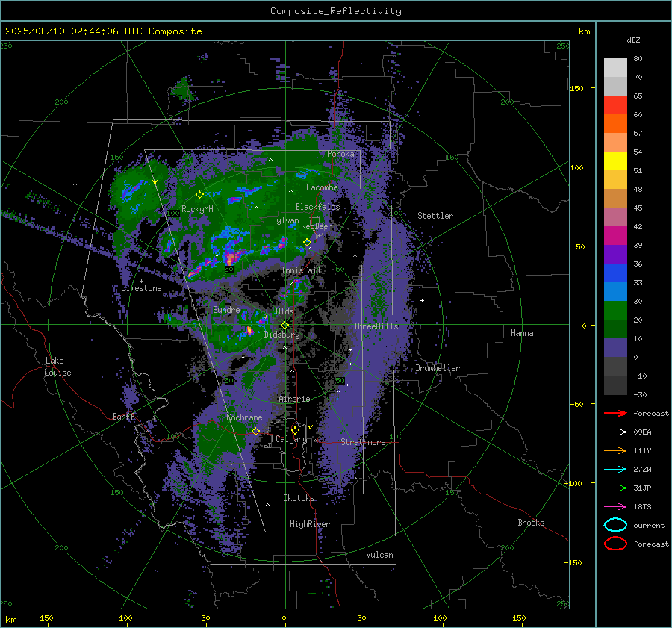The width and height of the screenshot is (672, 628).
Task: Select the bright green 30 dBZ swatch
Action: (x=615, y=311)
